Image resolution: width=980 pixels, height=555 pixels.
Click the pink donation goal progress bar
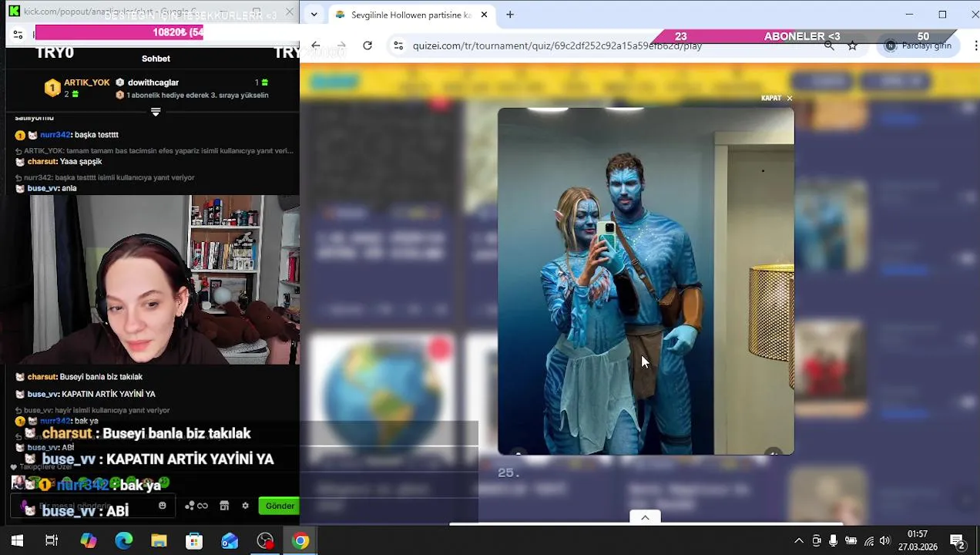click(119, 32)
